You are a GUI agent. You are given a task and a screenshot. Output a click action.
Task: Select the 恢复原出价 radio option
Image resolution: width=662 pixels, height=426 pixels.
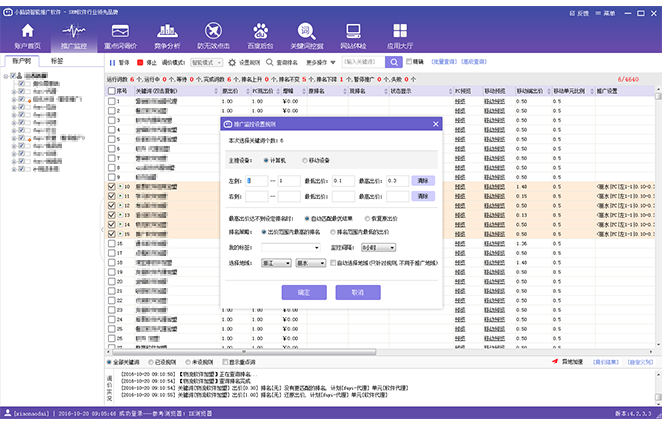coord(368,217)
